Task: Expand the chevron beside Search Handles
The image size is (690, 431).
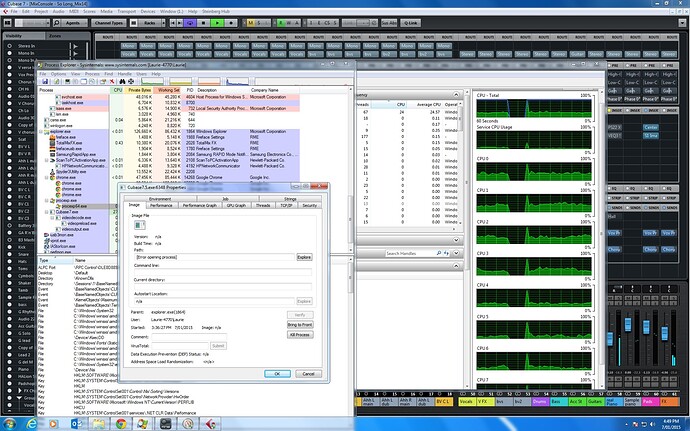Action: point(456,253)
